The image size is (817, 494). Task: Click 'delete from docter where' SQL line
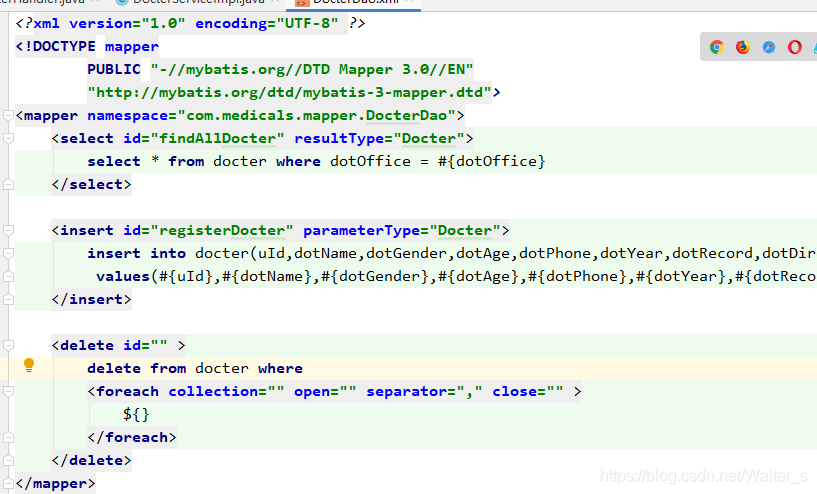coord(195,369)
